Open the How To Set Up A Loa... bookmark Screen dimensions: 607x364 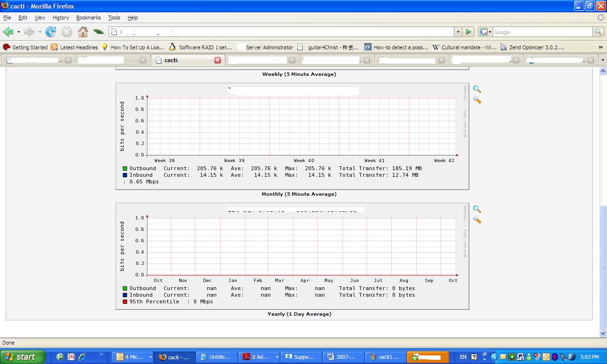[133, 47]
